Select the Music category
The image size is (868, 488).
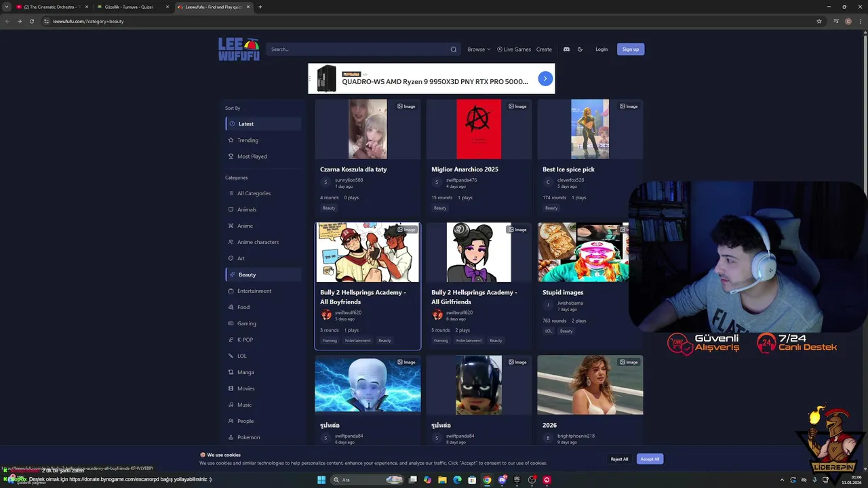(264, 405)
